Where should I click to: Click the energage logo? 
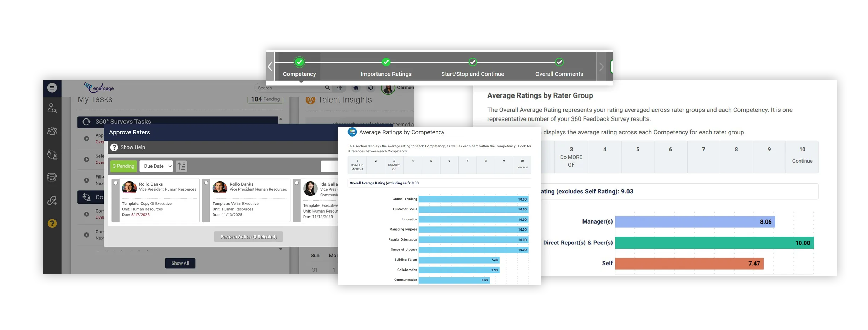click(99, 87)
